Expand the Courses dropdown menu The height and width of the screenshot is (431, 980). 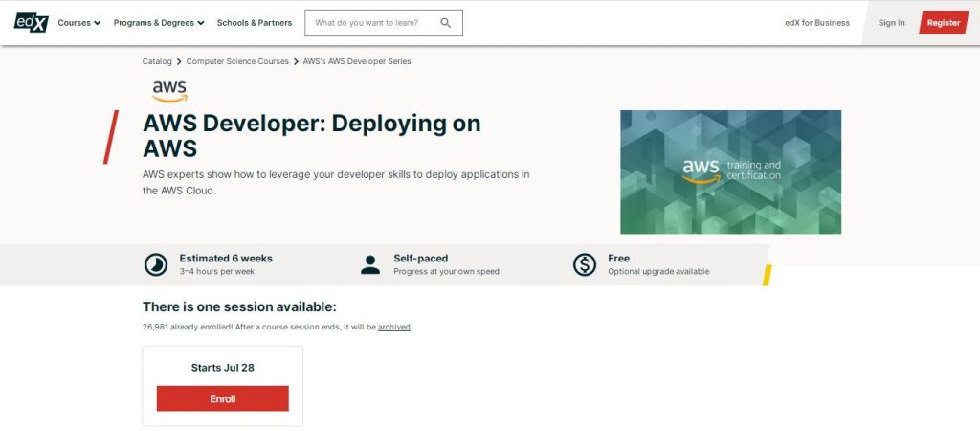(79, 23)
